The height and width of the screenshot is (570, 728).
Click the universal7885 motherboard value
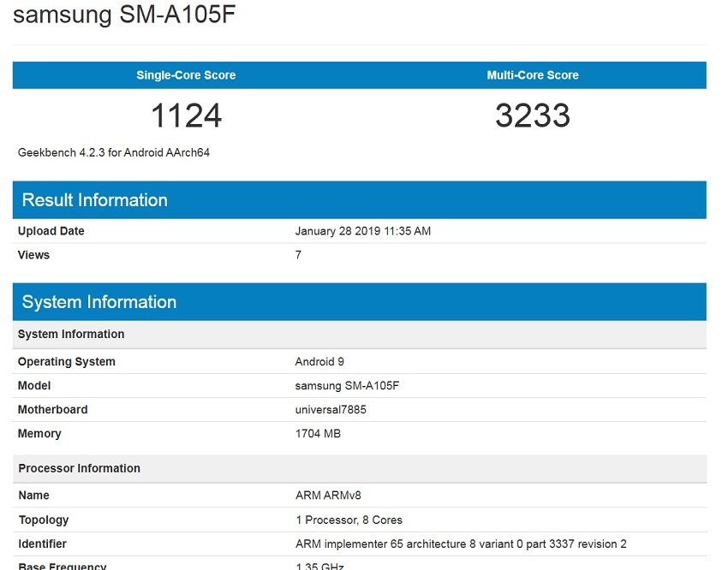331,410
